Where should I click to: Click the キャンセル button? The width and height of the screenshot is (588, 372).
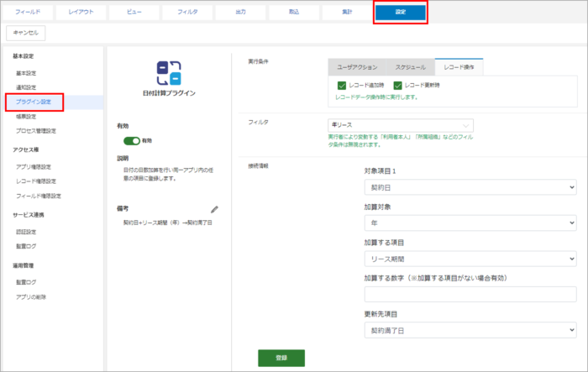(26, 33)
